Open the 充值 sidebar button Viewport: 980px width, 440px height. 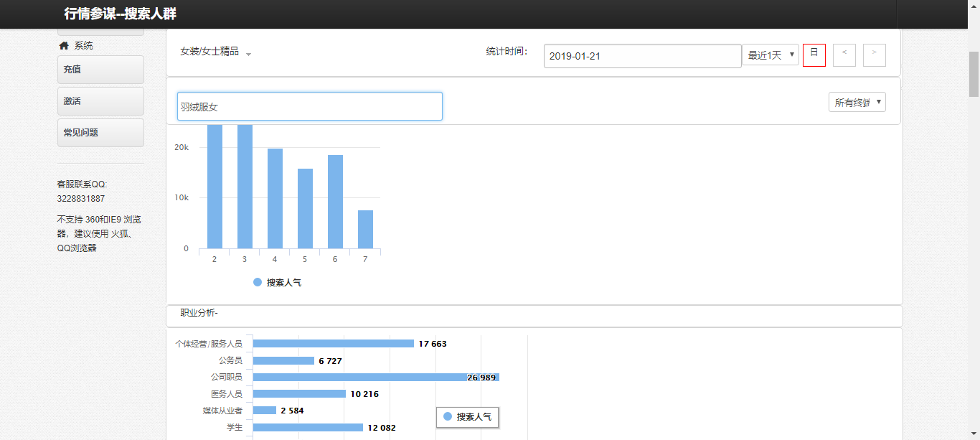coord(100,70)
